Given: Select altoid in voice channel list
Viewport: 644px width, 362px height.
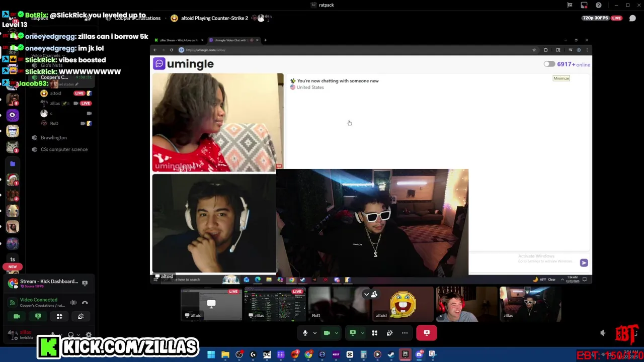Looking at the screenshot, I should 55,94.
